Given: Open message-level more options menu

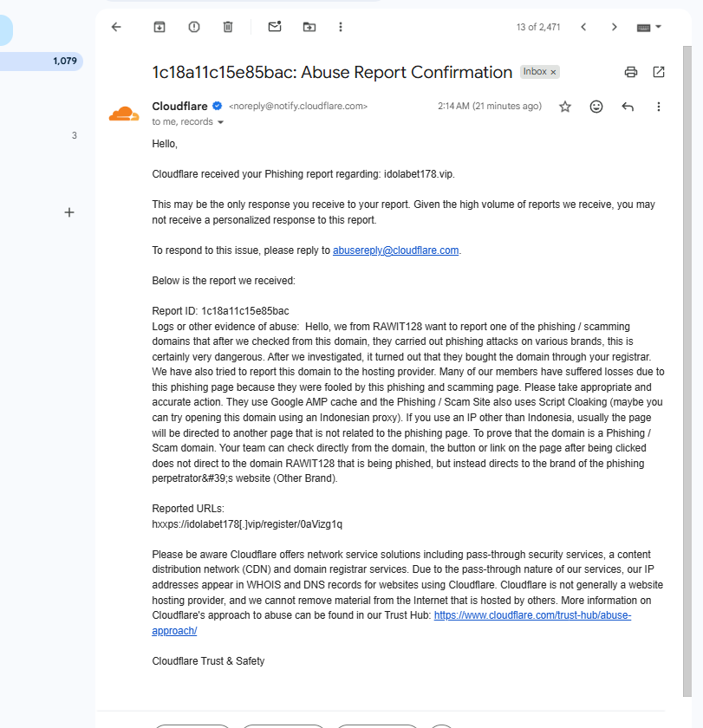Looking at the screenshot, I should pyautogui.click(x=659, y=107).
